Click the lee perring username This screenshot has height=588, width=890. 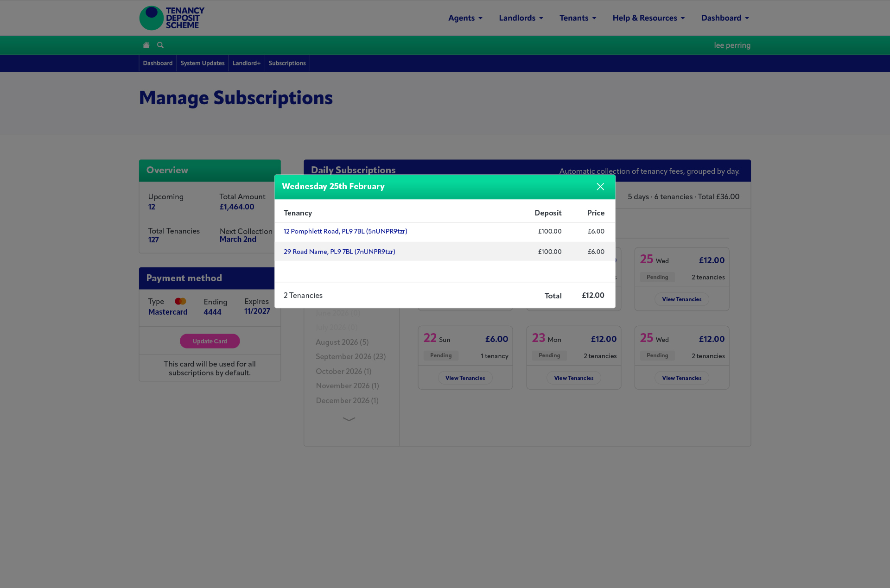(732, 45)
